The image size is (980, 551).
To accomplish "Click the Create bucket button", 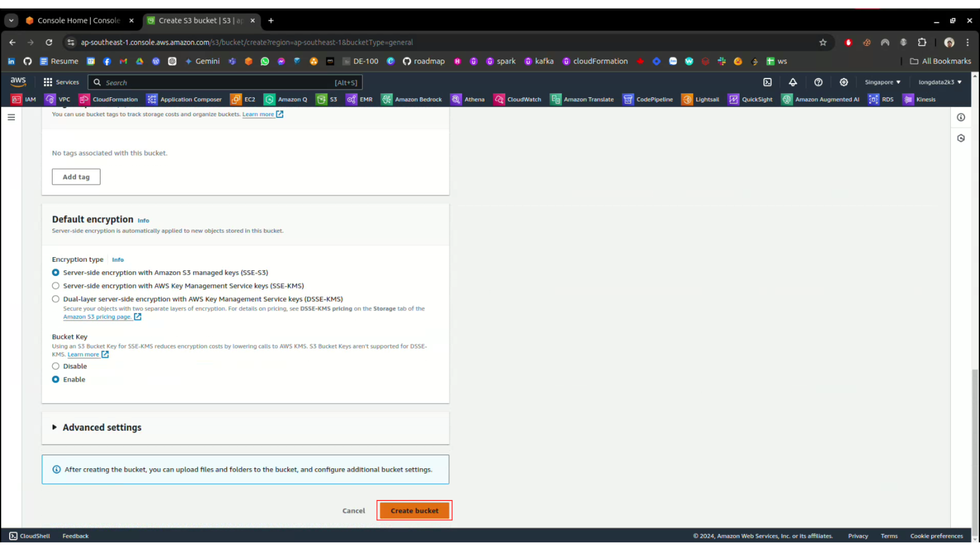I will (414, 511).
